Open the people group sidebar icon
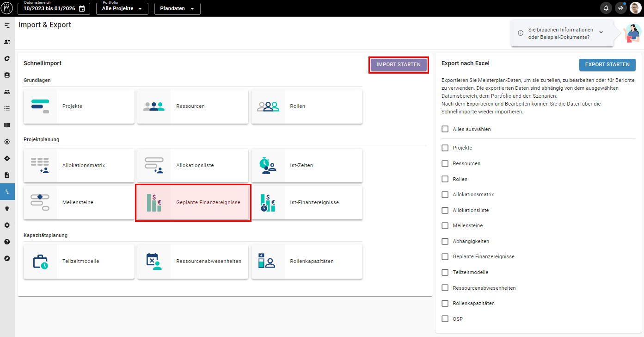Screen dimensions: 644x337 (7, 92)
